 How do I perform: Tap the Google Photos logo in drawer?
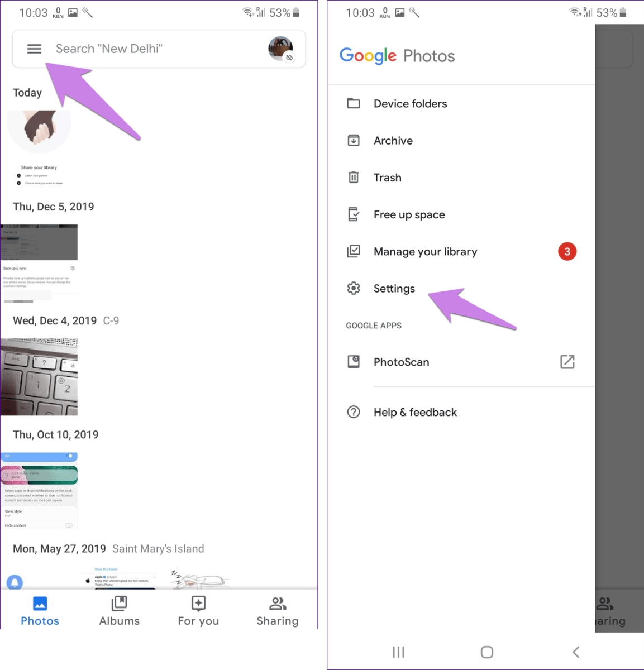coord(397,56)
